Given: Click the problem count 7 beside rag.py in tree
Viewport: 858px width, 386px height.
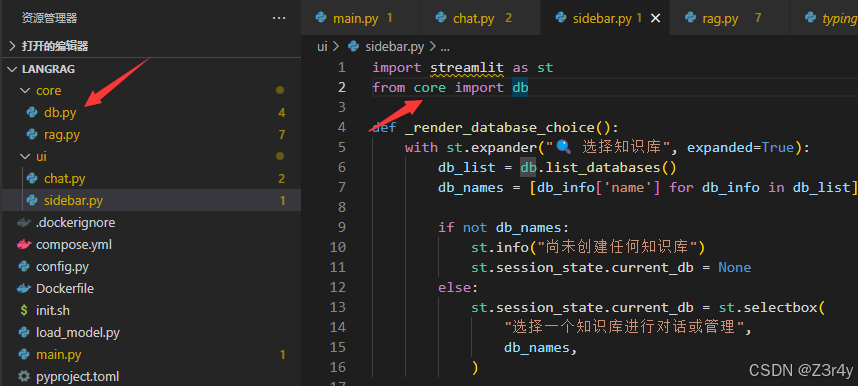Looking at the screenshot, I should (282, 135).
